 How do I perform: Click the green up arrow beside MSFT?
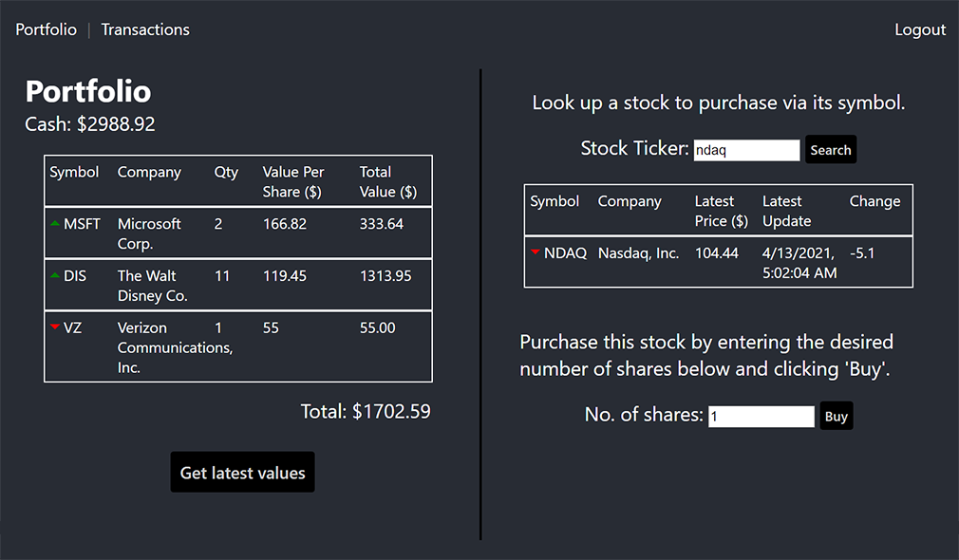[x=55, y=223]
